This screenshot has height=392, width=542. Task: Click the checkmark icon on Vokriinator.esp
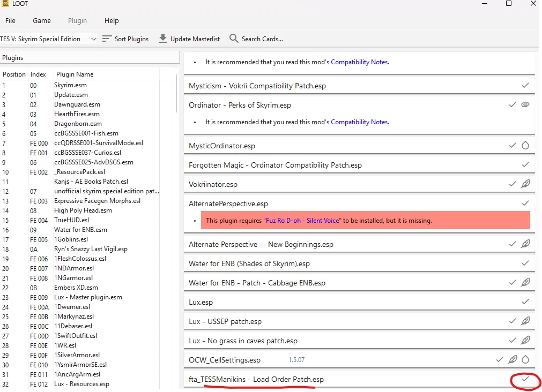coord(513,184)
